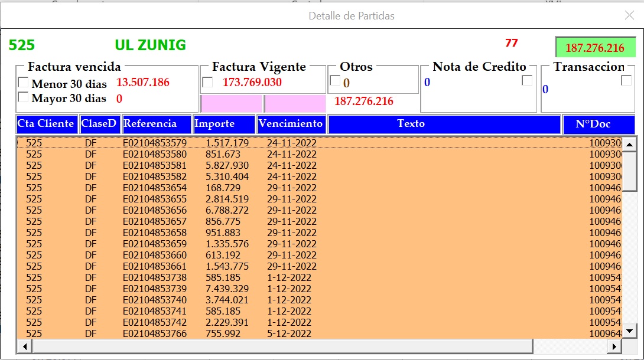
Task: Select row with reference E02104853654
Action: coord(320,188)
